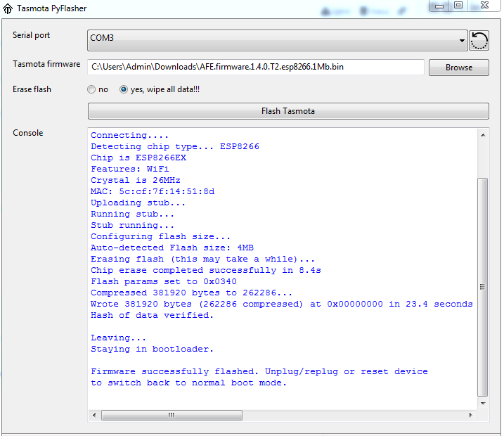
Task: Click 'Features: WiFi' console line
Action: click(130, 169)
